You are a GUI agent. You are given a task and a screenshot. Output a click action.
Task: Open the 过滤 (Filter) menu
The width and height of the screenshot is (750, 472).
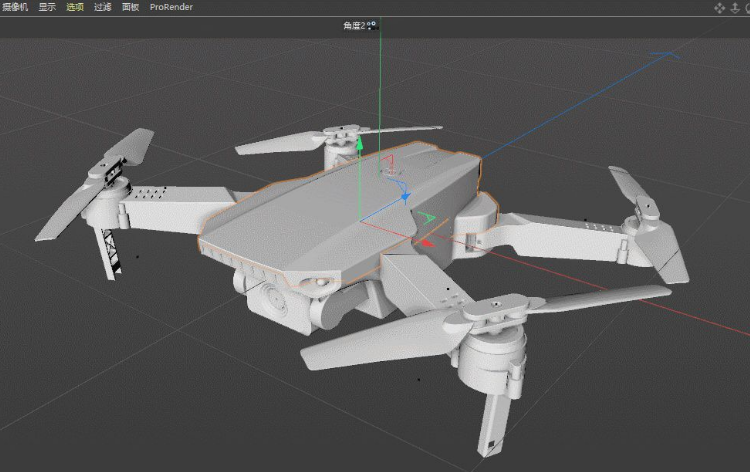(103, 7)
